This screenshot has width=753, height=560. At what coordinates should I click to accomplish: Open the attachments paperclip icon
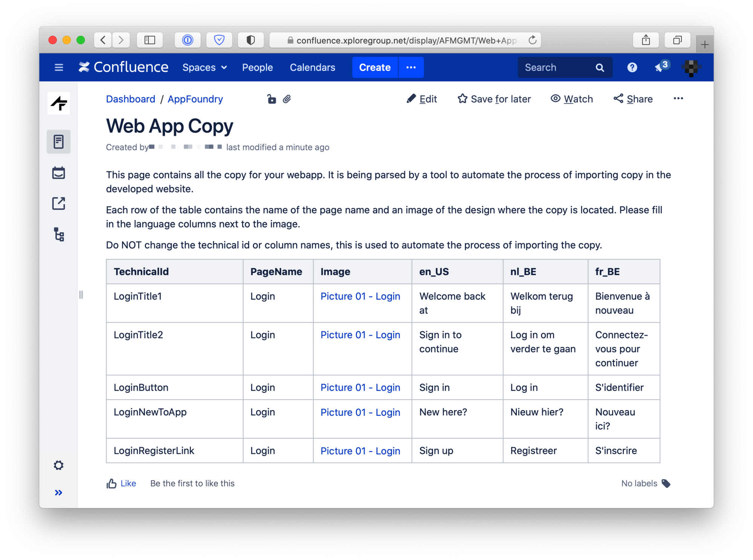coord(287,99)
